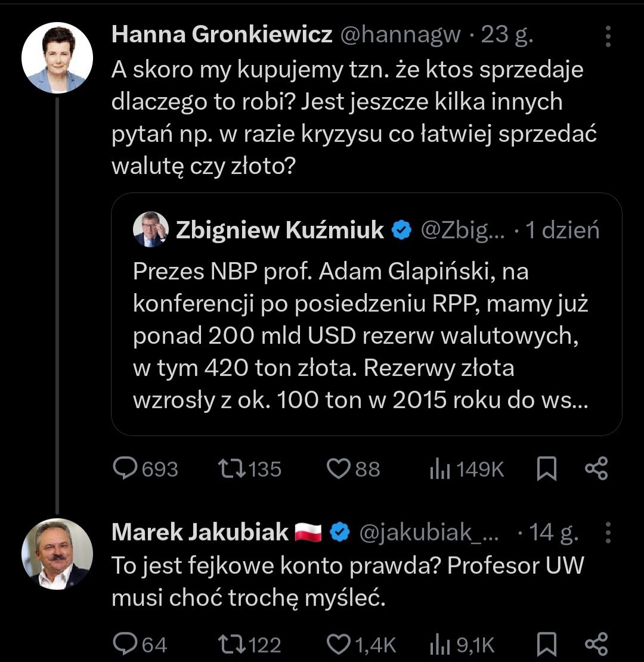Image resolution: width=644 pixels, height=662 pixels.
Task: View analytics showing 149K views
Action: [x=439, y=470]
